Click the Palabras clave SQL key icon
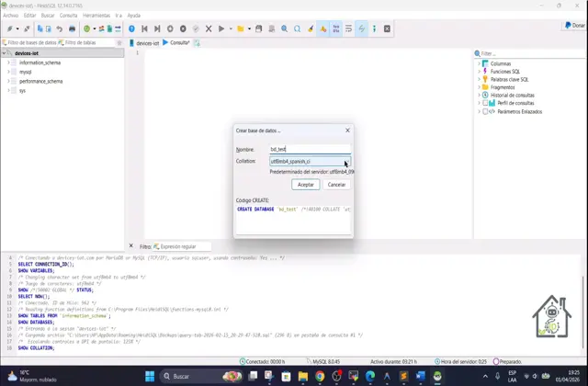The image size is (588, 386). 486,79
